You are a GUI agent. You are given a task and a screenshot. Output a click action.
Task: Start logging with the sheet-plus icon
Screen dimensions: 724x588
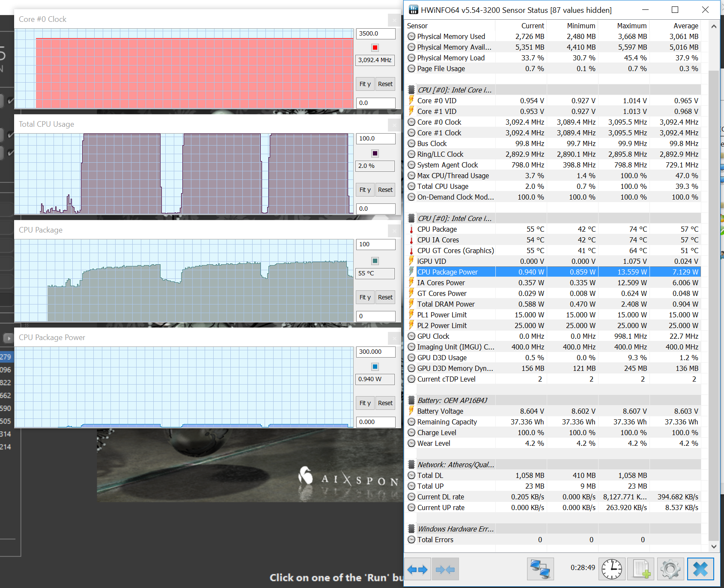click(641, 569)
